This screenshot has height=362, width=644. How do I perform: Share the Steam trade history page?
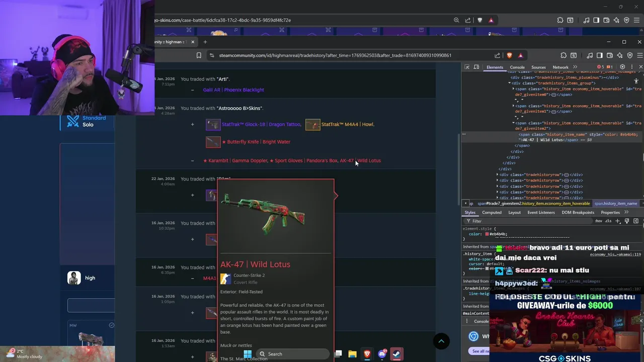[x=498, y=55]
